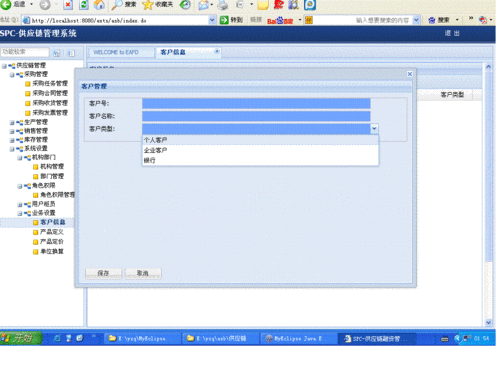The width and height of the screenshot is (500, 375).
Task: Click the search icon beside the function search box
Action: (x=57, y=53)
